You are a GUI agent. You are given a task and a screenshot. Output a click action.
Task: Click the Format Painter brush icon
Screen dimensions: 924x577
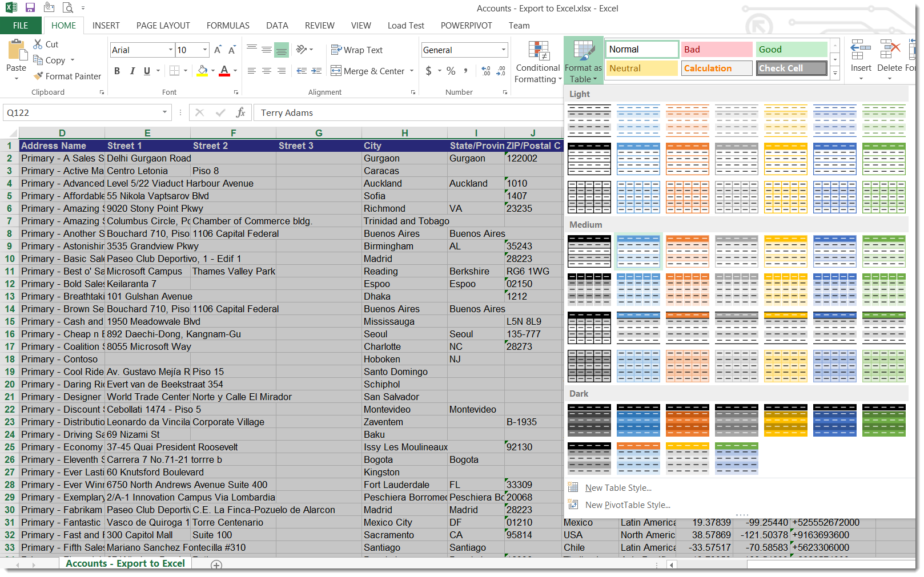coord(38,76)
